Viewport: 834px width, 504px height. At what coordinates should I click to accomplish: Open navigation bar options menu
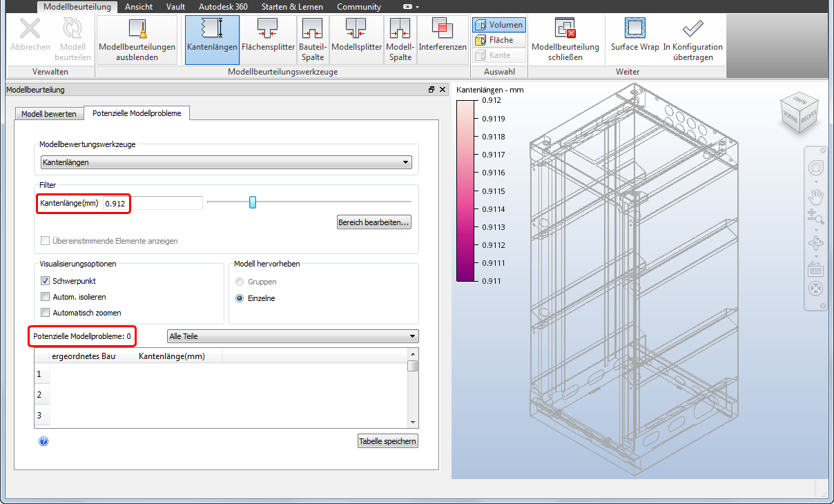pos(822,306)
